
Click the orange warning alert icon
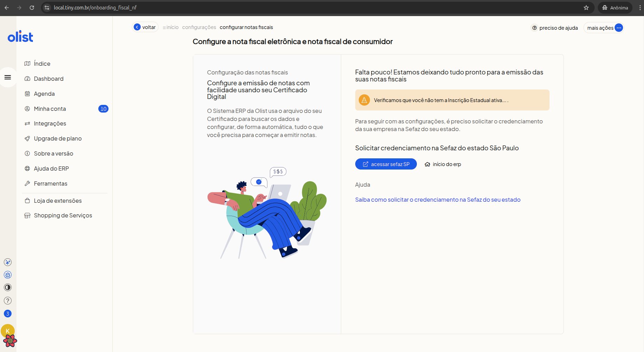click(x=364, y=100)
